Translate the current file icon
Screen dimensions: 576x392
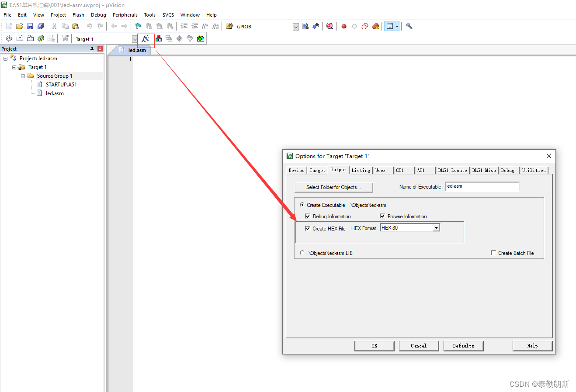[x=9, y=38]
